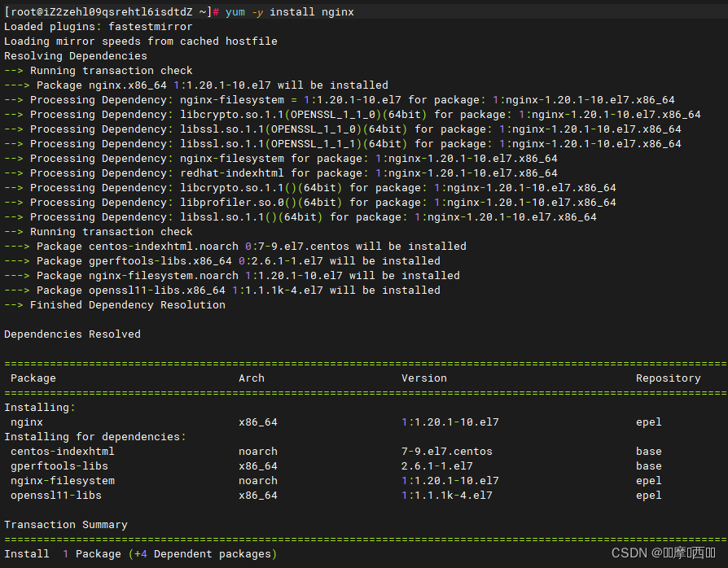The width and height of the screenshot is (728, 568).
Task: Click the 'Transaction Summary' heading
Action: tap(66, 525)
